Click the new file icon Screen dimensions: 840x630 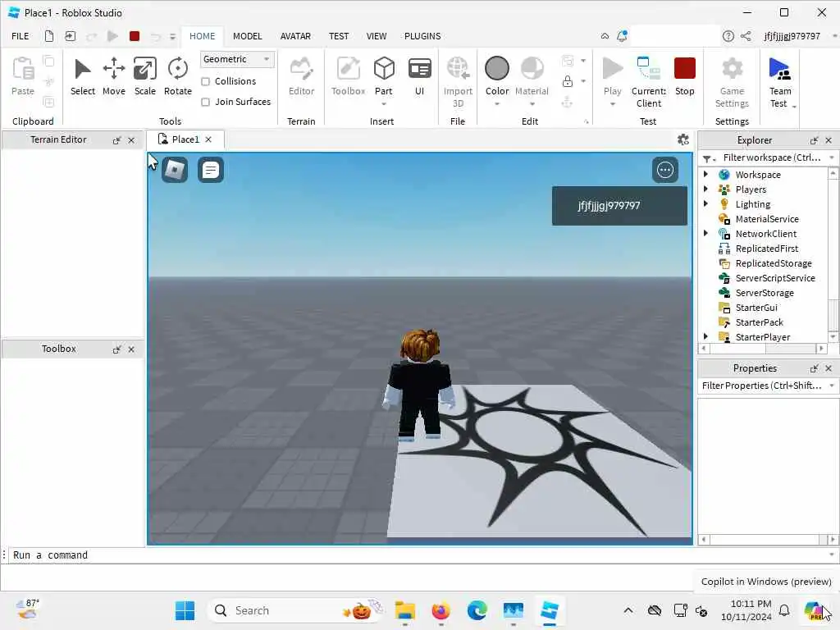click(x=48, y=36)
